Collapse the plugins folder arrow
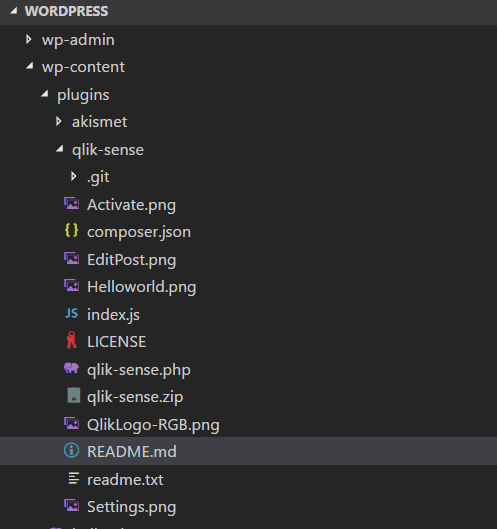Image resolution: width=497 pixels, height=529 pixels. [45, 93]
